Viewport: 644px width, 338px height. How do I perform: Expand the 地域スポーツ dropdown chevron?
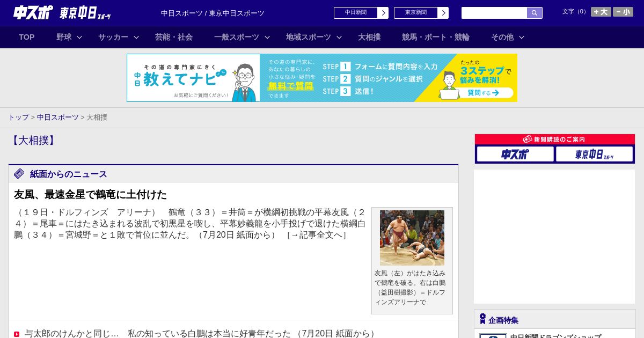pos(339,37)
